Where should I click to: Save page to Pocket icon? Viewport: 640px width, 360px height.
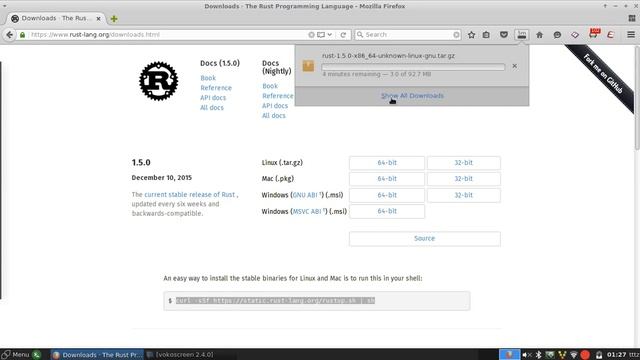tap(504, 35)
